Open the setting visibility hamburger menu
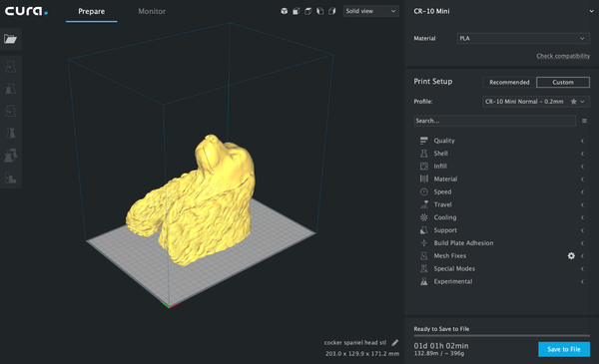This screenshot has height=364, width=599. click(584, 121)
